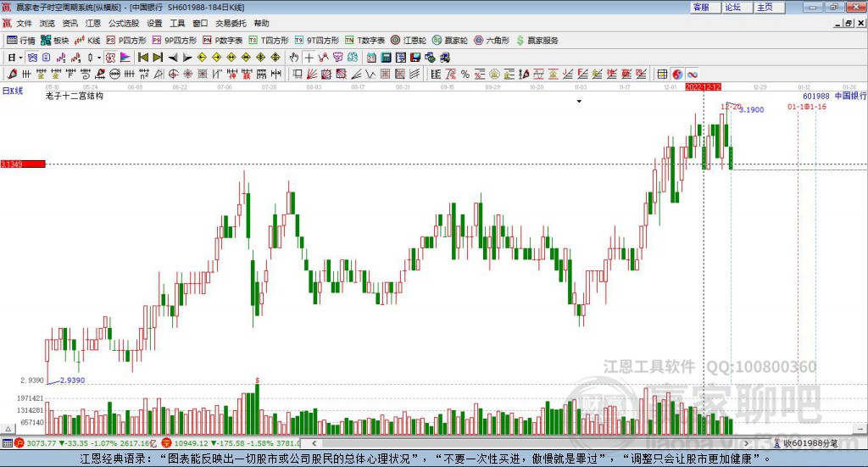The height and width of the screenshot is (467, 868).
Task: Open the 板块 sector view
Action: (x=55, y=41)
